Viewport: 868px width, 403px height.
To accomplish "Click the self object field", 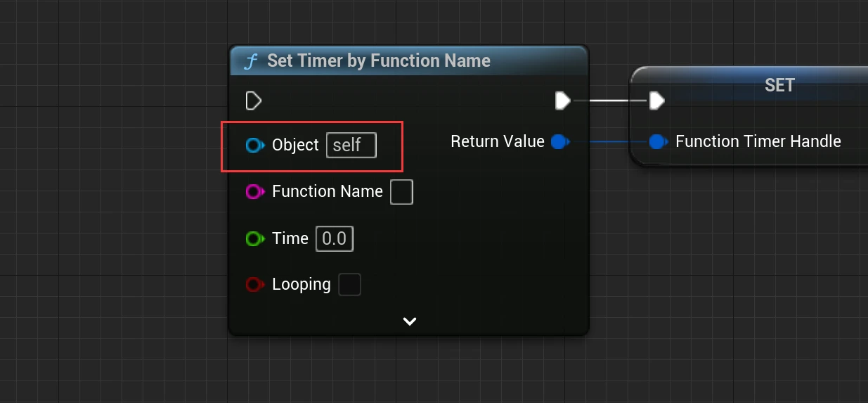I will pos(351,146).
